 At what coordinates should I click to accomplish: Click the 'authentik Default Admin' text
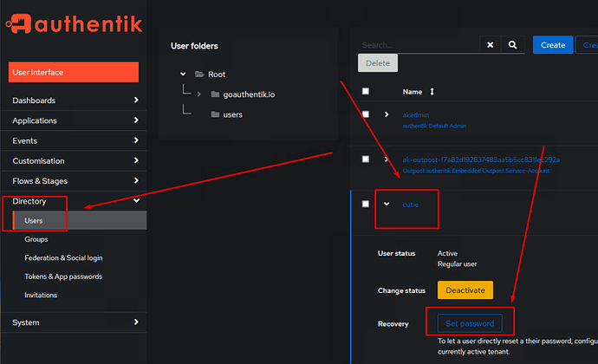pyautogui.click(x=434, y=126)
